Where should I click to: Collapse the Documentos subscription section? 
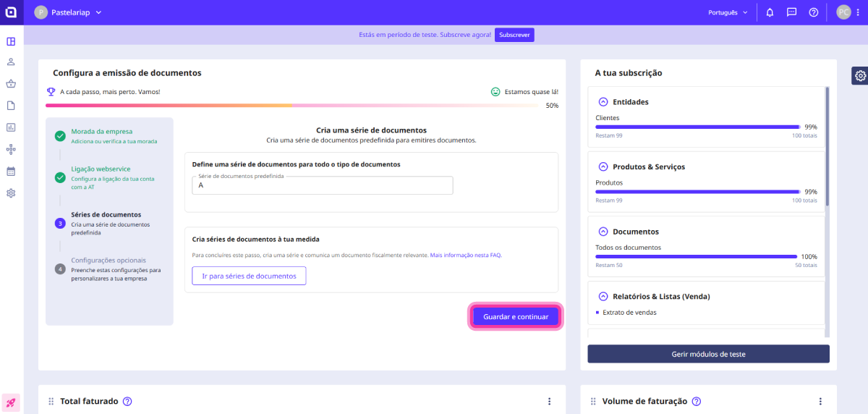click(x=603, y=232)
